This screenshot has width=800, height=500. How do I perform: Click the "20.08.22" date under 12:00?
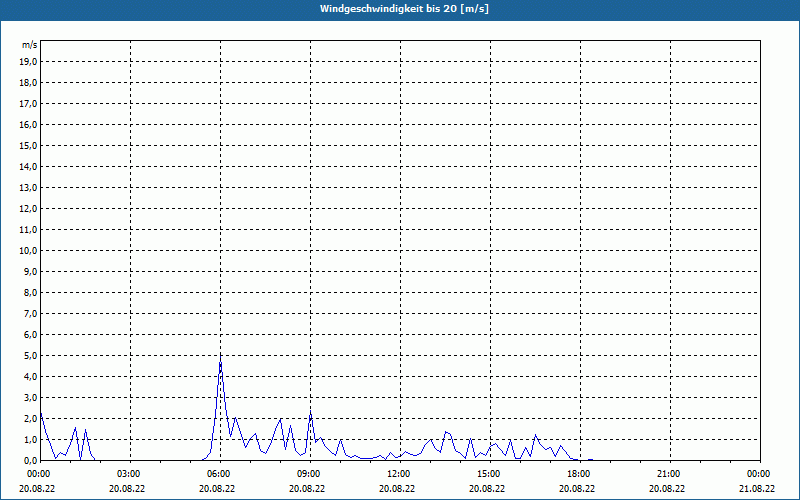click(x=397, y=488)
